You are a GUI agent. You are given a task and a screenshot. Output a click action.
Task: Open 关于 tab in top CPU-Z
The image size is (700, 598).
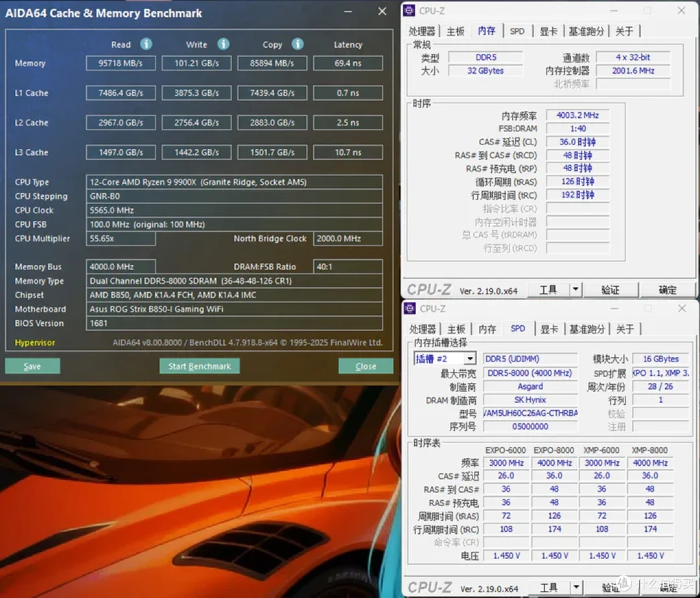(x=625, y=31)
